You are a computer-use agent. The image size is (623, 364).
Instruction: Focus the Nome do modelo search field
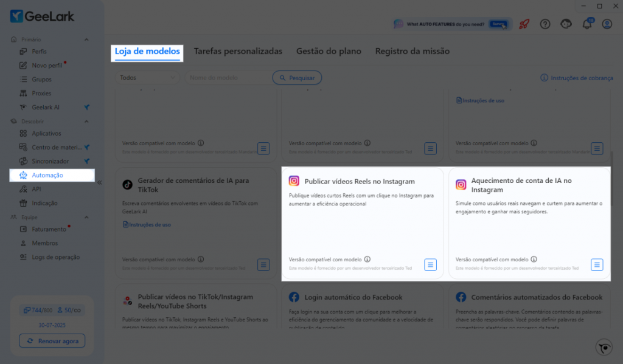229,78
